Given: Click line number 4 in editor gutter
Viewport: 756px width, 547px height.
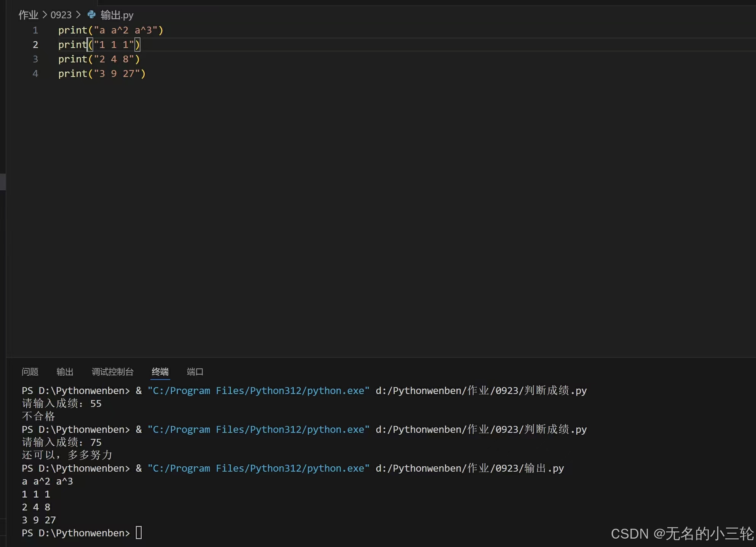Looking at the screenshot, I should click(x=35, y=73).
